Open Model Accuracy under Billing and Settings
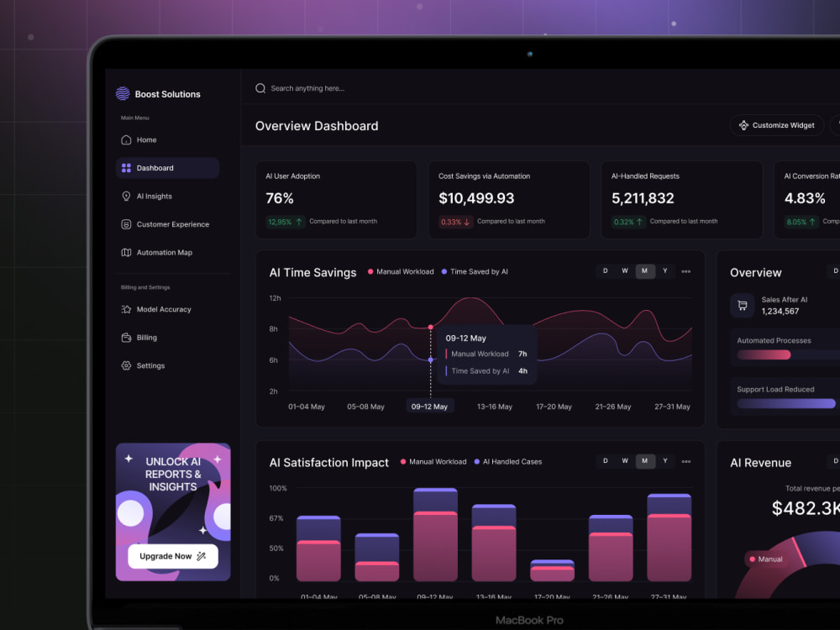Viewport: 840px width, 630px height. click(x=168, y=309)
